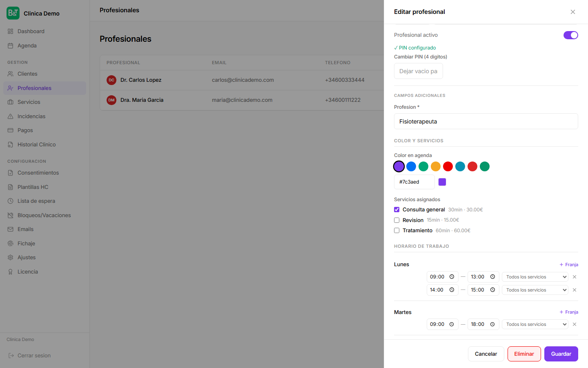Select the blue agenda color swatch
Image resolution: width=588 pixels, height=368 pixels.
(411, 166)
